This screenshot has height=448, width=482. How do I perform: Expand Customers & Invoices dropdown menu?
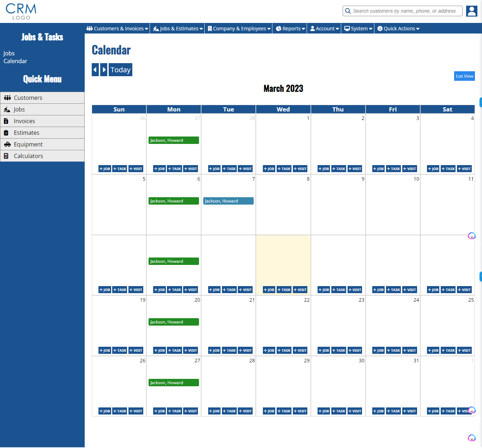(x=117, y=29)
